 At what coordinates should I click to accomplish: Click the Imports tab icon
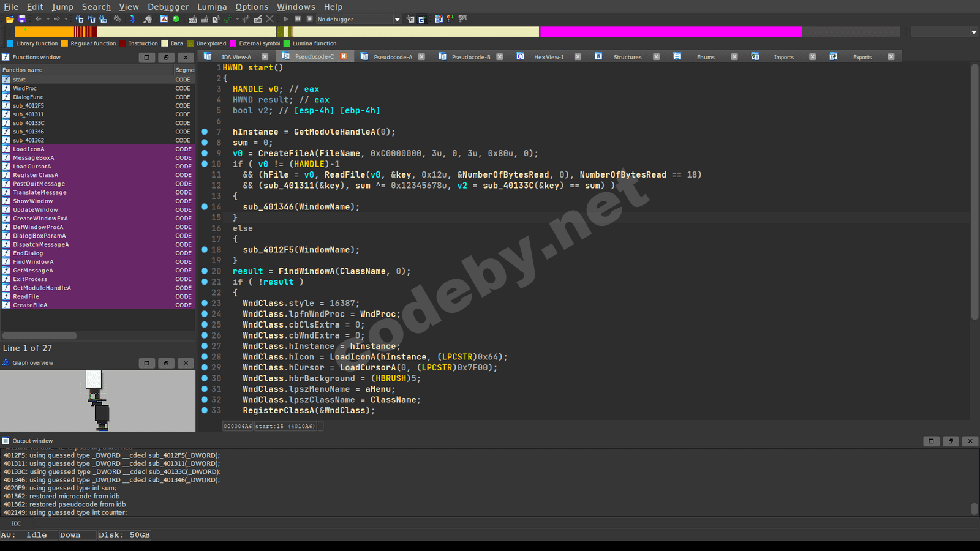[755, 56]
